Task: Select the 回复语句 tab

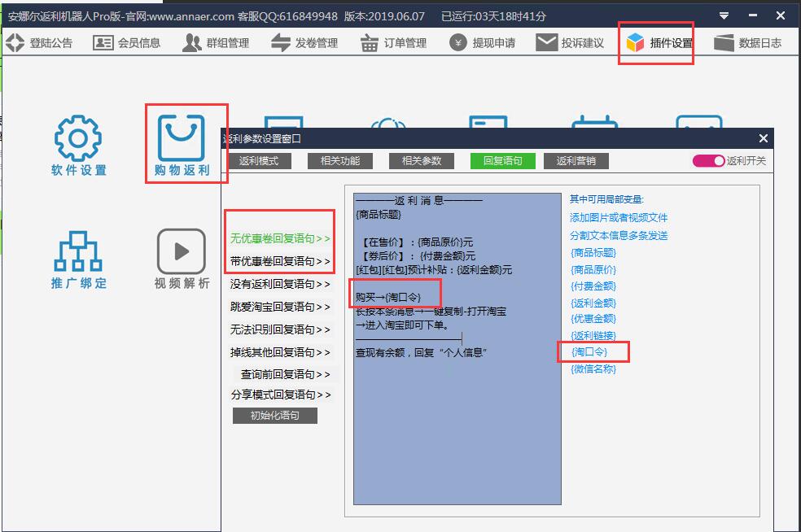Action: (x=503, y=161)
